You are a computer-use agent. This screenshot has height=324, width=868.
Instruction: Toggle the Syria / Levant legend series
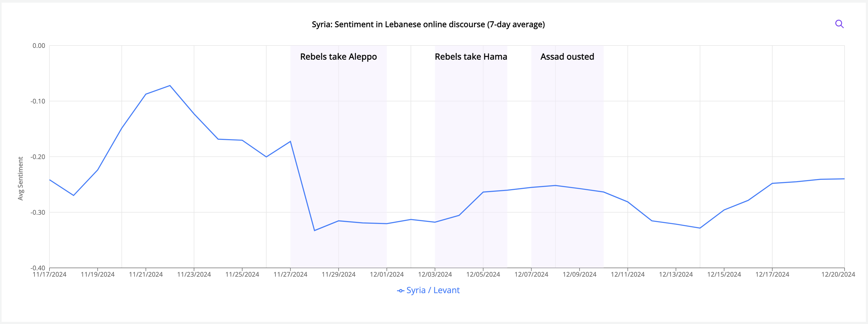click(x=428, y=290)
